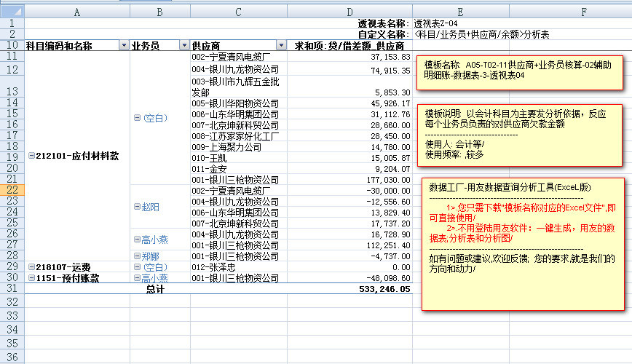This screenshot has height=364, width=632.
Task: Select the red 模板名称 text box
Action: [x=521, y=71]
